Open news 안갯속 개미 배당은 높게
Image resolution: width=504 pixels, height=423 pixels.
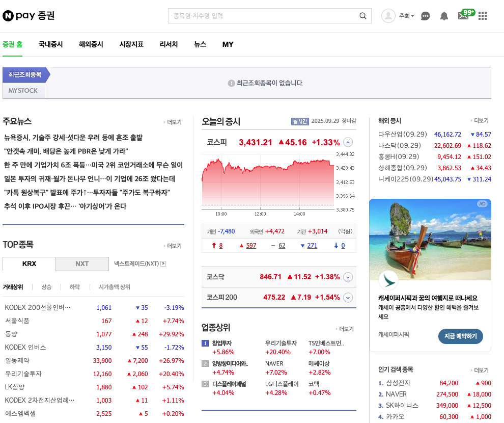point(66,151)
